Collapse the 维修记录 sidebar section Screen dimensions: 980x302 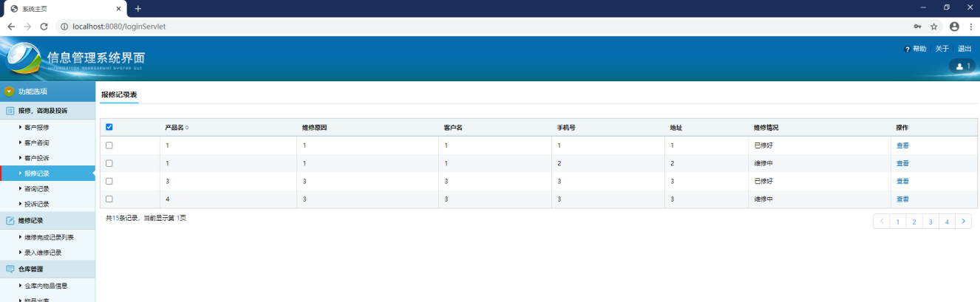tap(48, 220)
